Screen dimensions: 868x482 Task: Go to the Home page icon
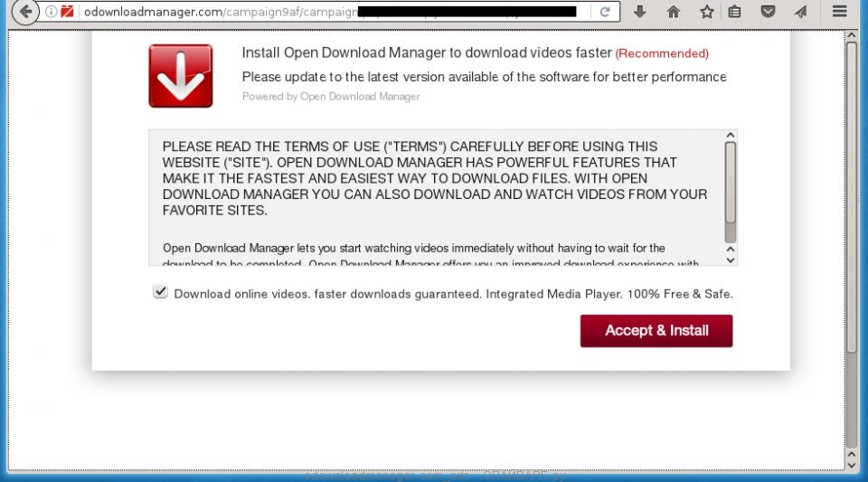pyautogui.click(x=673, y=12)
